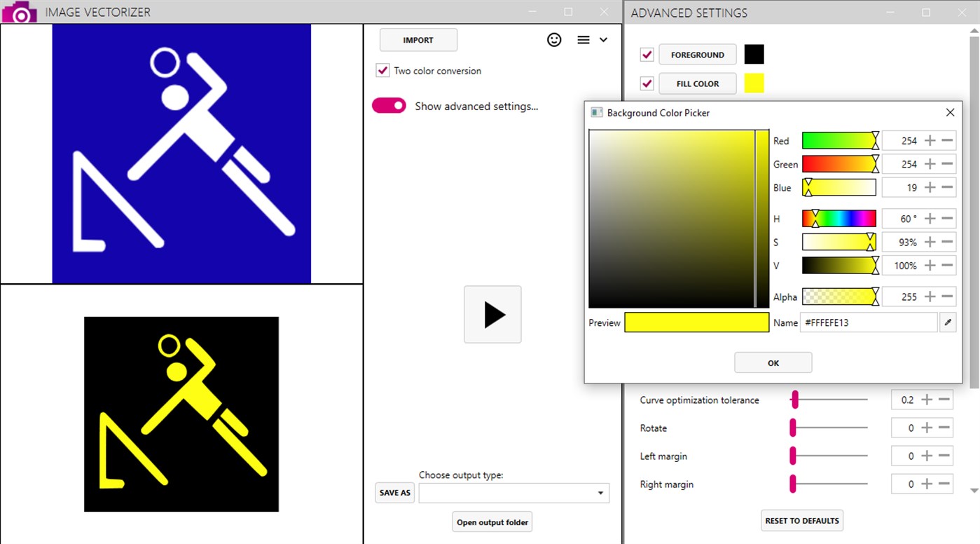Uncheck the Two color conversion checkbox

[382, 70]
